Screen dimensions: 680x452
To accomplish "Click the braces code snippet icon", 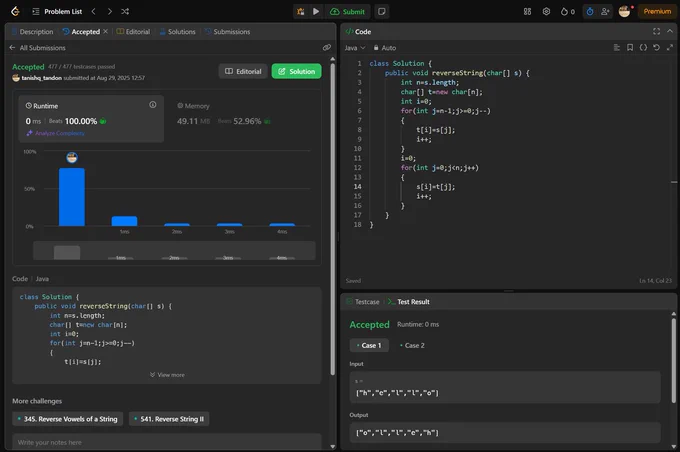I will (644, 48).
